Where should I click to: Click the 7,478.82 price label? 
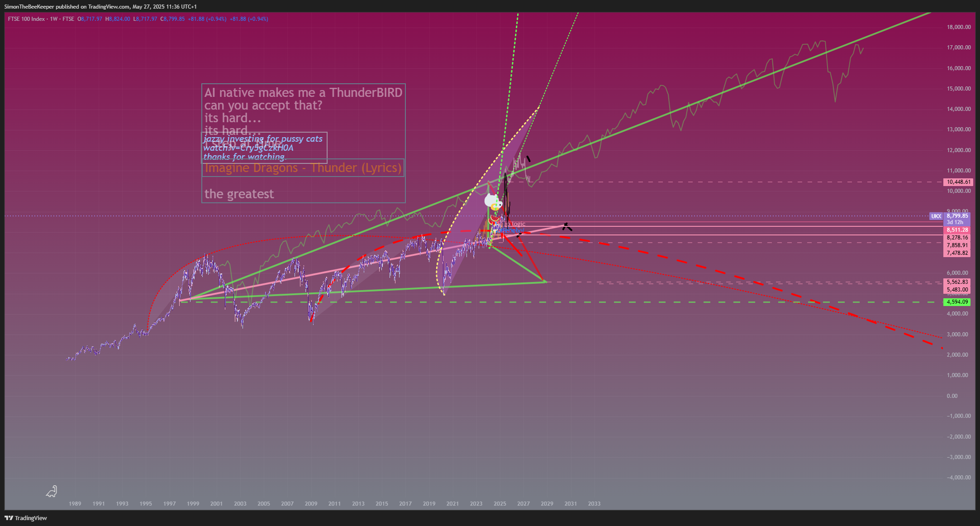point(957,253)
